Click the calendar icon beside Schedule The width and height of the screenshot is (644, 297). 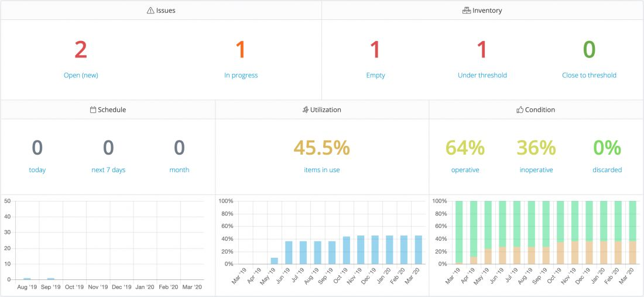pos(93,110)
